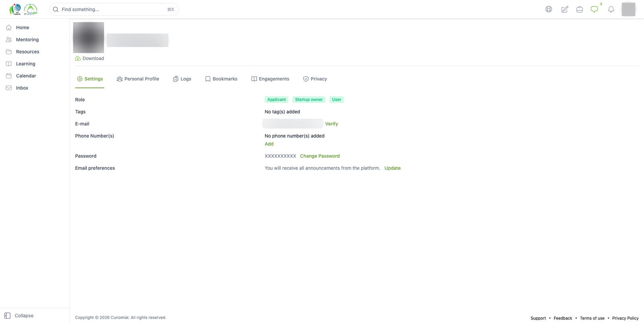Click the briefcase icon in top bar

click(x=580, y=9)
